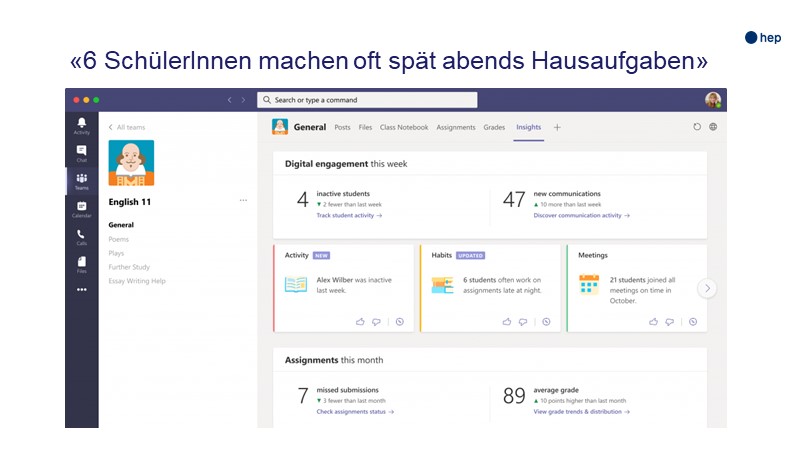Image resolution: width=800 pixels, height=450 pixels.
Task: Select the Insights tab
Action: click(529, 127)
